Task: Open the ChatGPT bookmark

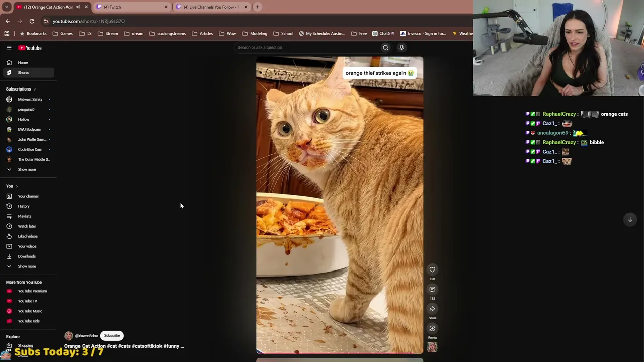Action: (x=384, y=34)
